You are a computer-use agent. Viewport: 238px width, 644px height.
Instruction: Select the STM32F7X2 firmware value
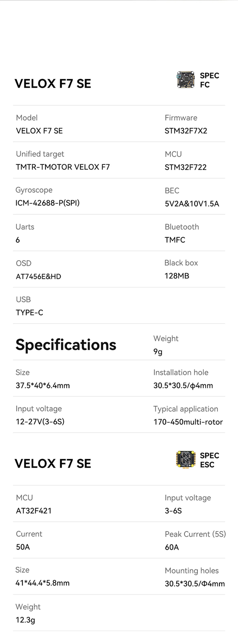click(186, 131)
